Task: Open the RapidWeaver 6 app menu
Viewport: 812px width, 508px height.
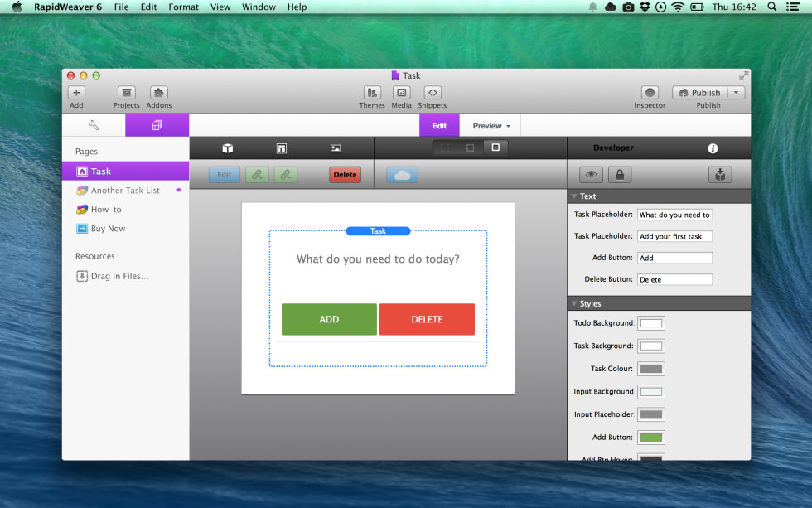Action: (x=68, y=7)
